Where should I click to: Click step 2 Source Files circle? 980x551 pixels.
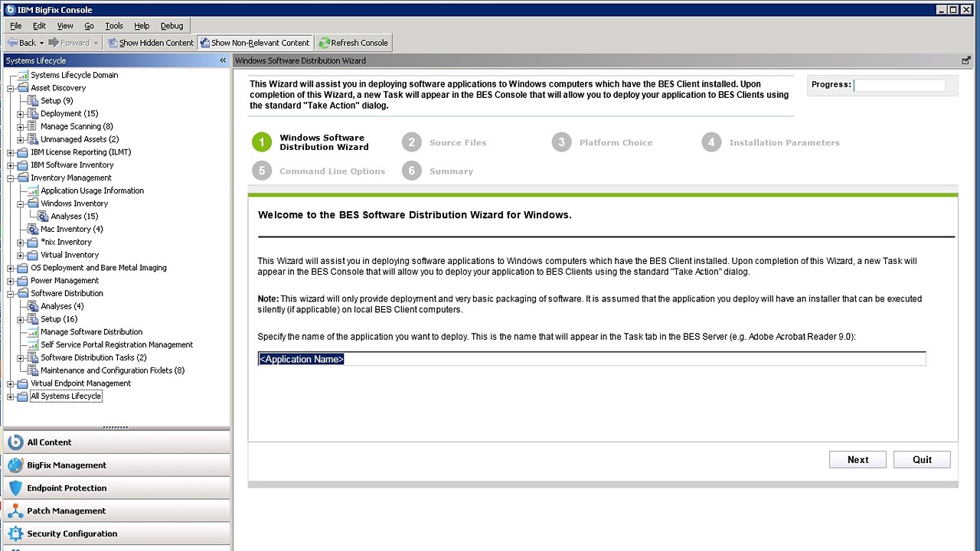click(x=412, y=142)
